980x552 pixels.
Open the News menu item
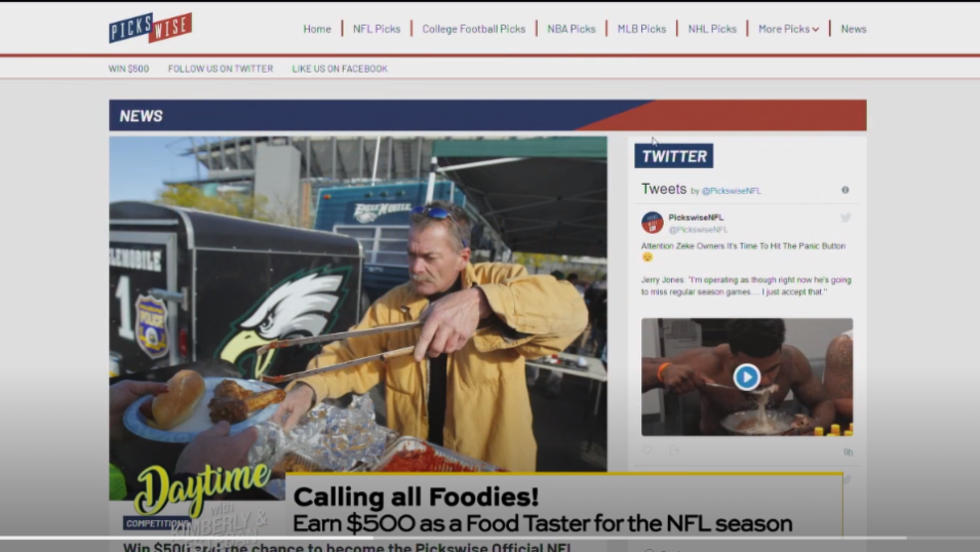(x=853, y=29)
